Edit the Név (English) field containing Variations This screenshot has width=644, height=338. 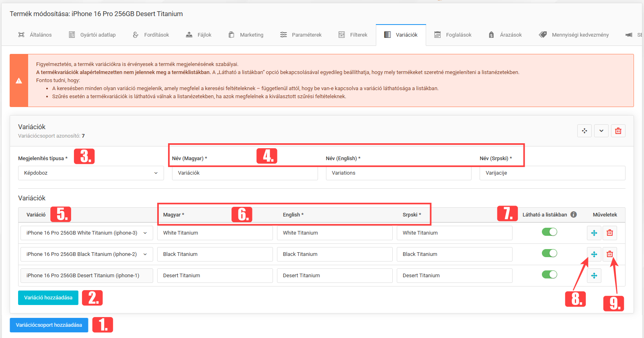399,173
